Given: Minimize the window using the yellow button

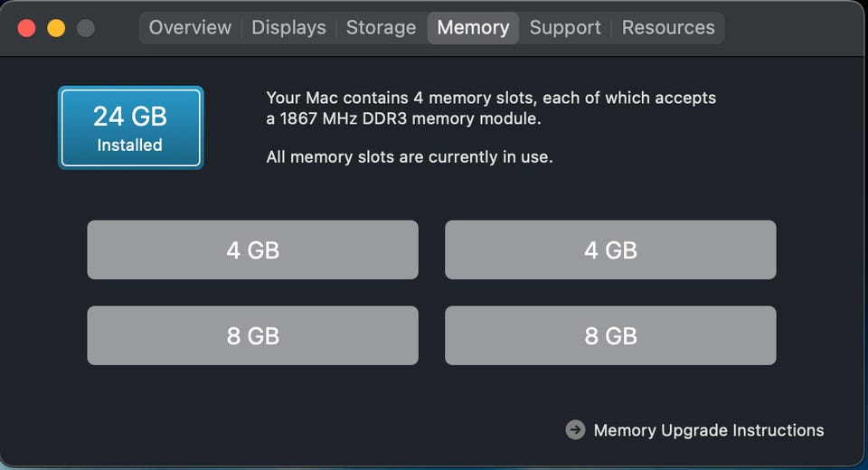Looking at the screenshot, I should [x=56, y=27].
